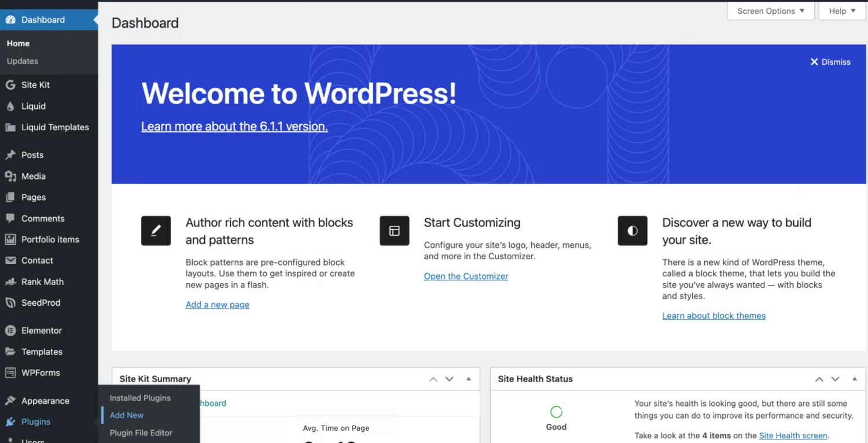This screenshot has width=868, height=443.
Task: Open Plugin File Editor from flyout
Action: 141,433
